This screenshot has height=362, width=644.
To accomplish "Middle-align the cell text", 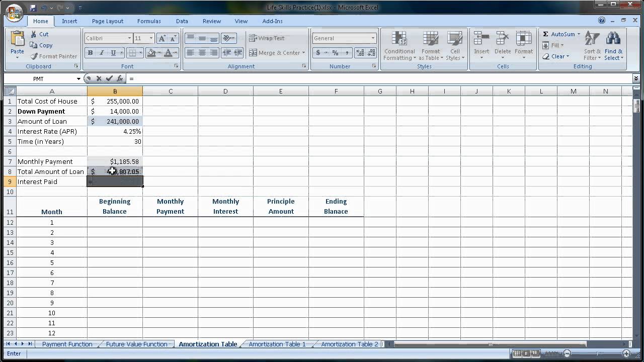I will pyautogui.click(x=202, y=38).
